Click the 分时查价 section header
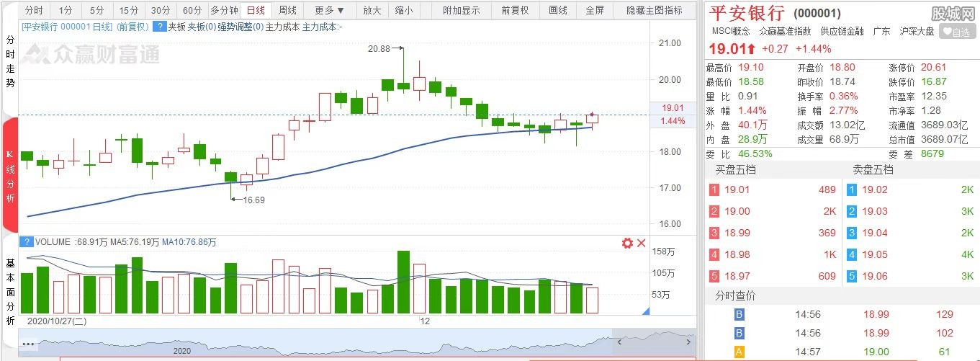Screen dimensions: 980x361 coord(735,296)
